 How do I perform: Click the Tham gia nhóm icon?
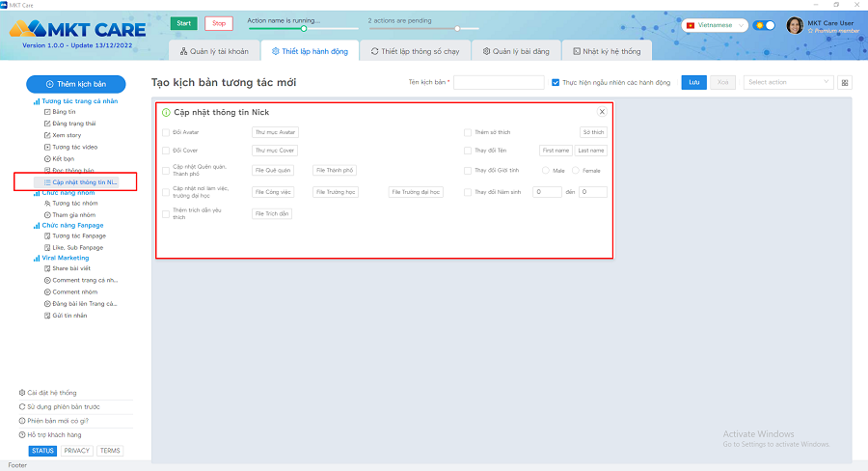(47, 214)
